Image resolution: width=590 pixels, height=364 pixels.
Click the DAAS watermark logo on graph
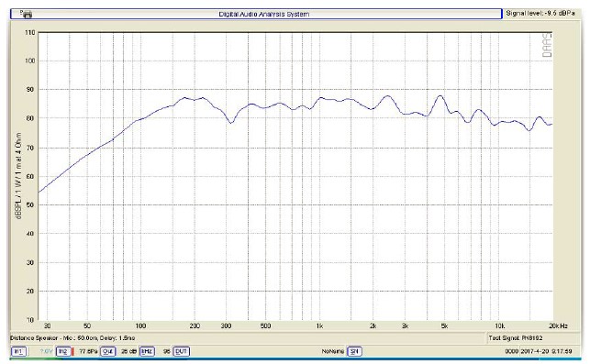(547, 45)
